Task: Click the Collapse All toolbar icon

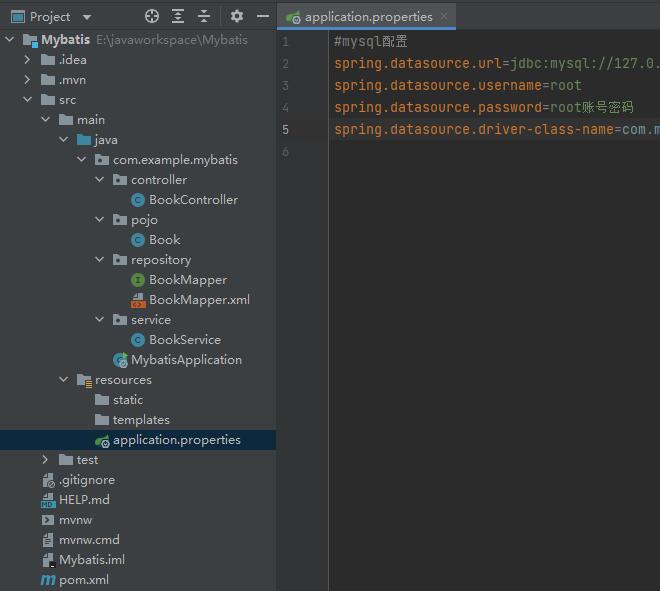Action: [204, 16]
